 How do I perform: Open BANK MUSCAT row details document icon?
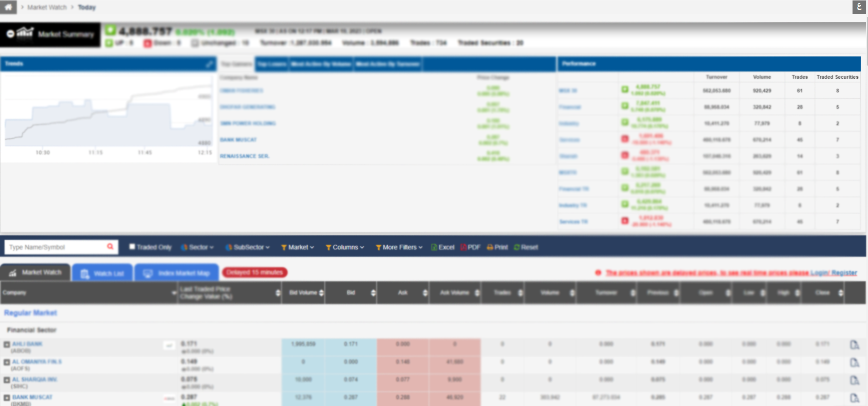[855, 398]
